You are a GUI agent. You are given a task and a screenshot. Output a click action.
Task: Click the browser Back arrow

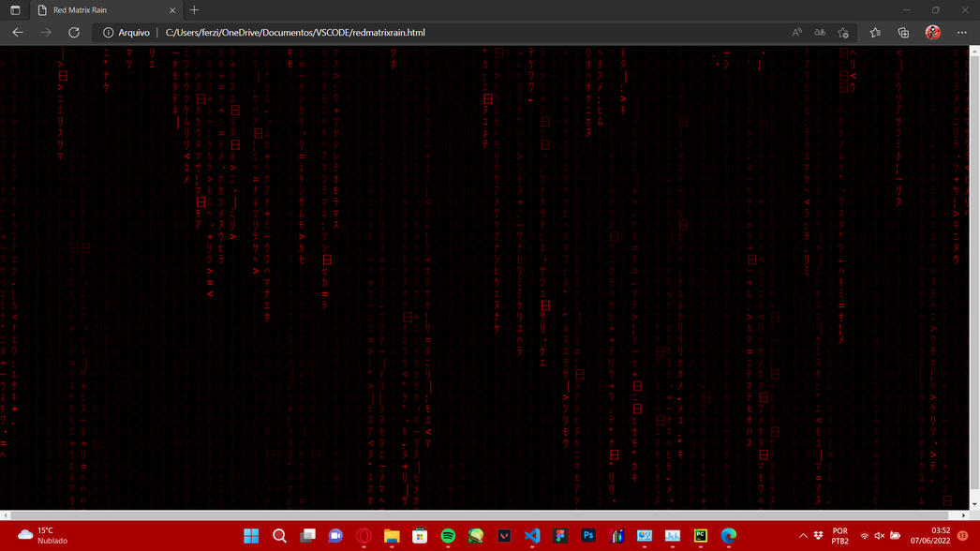[x=18, y=33]
